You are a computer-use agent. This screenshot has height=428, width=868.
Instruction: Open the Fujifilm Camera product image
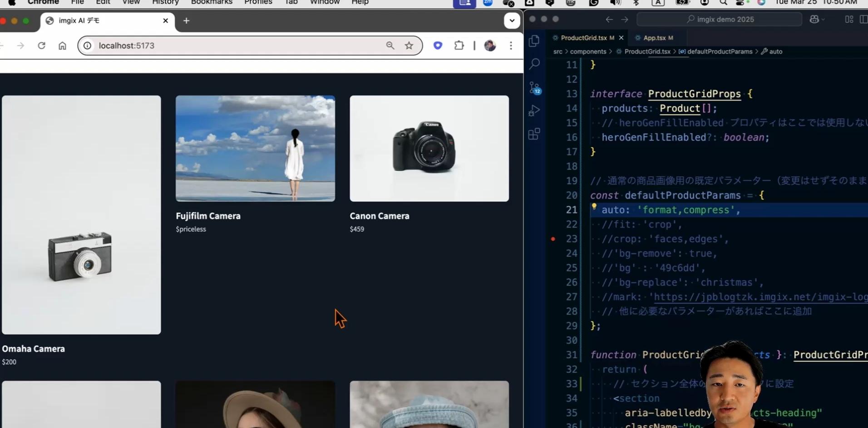pyautogui.click(x=255, y=149)
